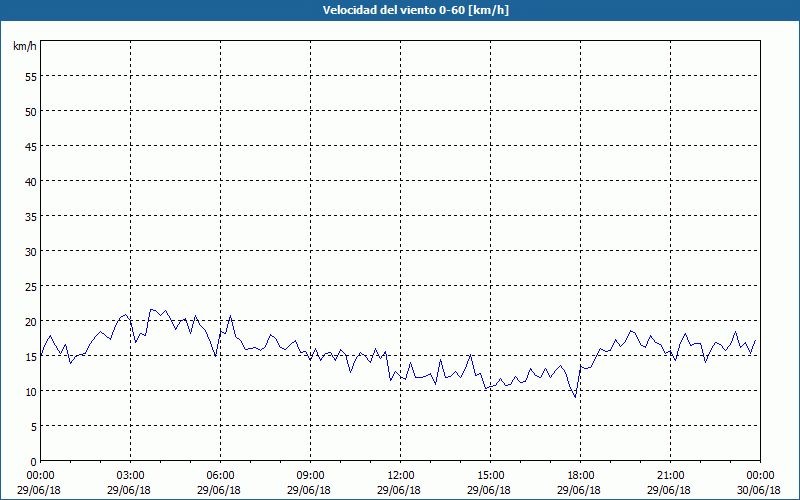Screen dimensions: 800x500
Task: Click the '15:00' time axis label
Action: click(490, 476)
